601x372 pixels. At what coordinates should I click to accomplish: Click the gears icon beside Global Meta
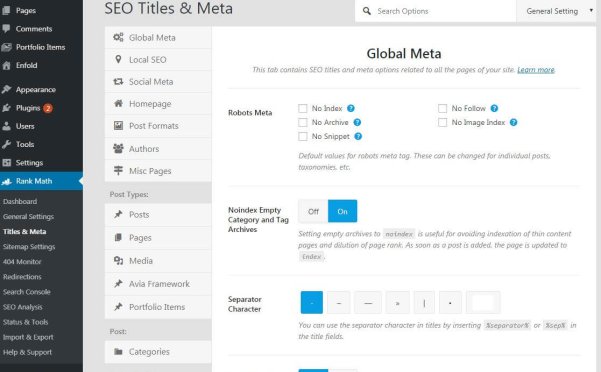(x=118, y=37)
